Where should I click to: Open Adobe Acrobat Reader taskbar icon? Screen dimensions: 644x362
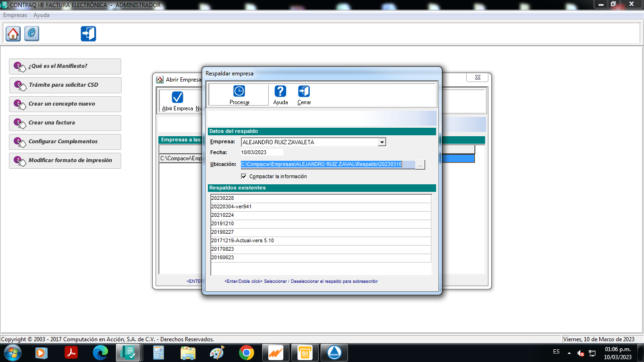point(71,353)
